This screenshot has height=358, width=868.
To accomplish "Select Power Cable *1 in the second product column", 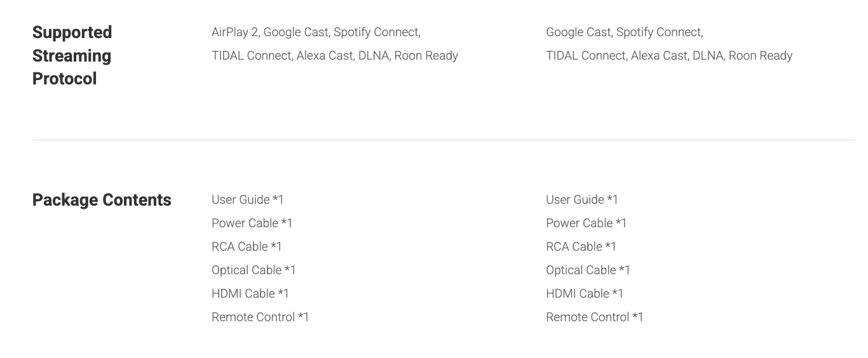I will coord(586,223).
